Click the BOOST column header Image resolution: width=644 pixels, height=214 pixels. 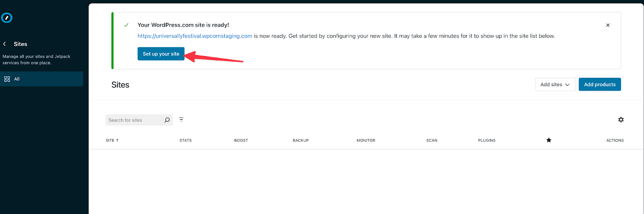pos(241,141)
